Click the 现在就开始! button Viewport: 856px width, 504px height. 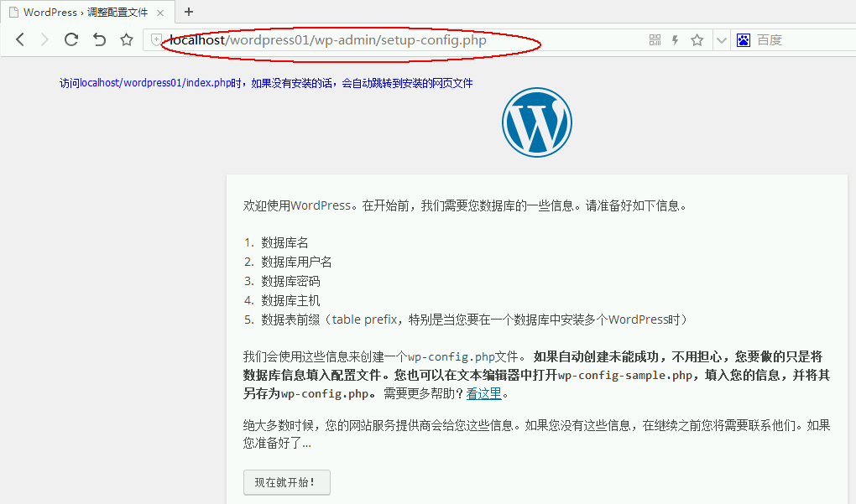(287, 482)
